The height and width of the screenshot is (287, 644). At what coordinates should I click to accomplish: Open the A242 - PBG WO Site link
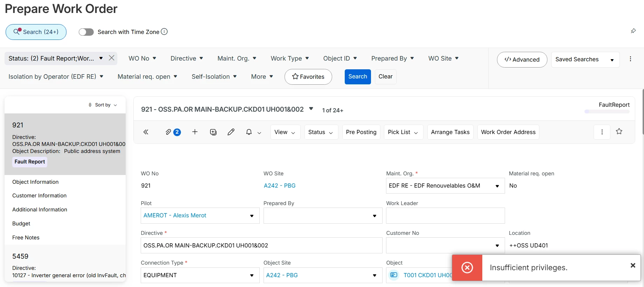[x=280, y=186]
